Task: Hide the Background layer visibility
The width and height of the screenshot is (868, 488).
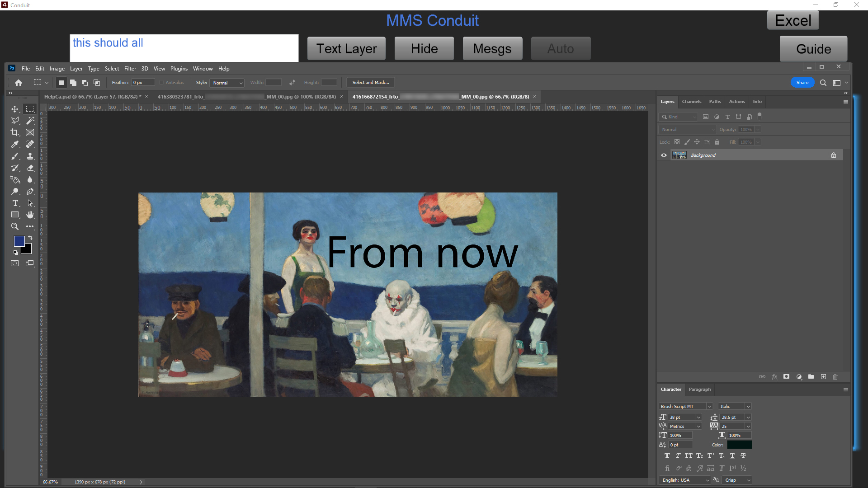Action: 664,155
